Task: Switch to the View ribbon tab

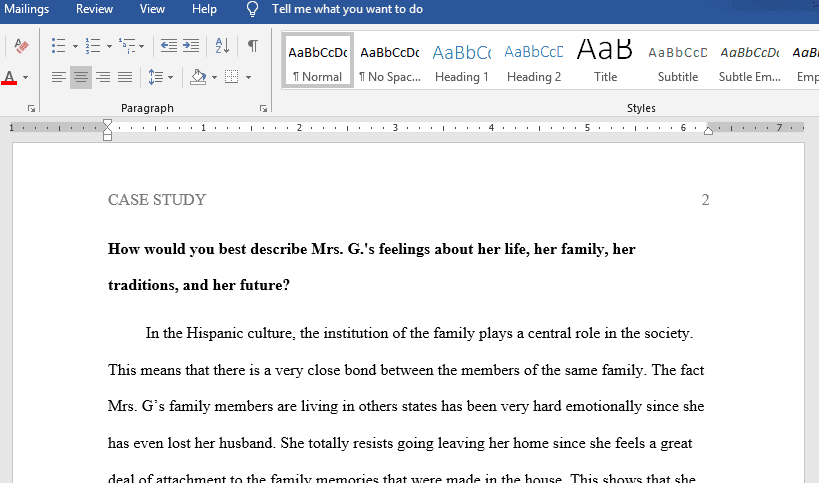Action: click(152, 9)
